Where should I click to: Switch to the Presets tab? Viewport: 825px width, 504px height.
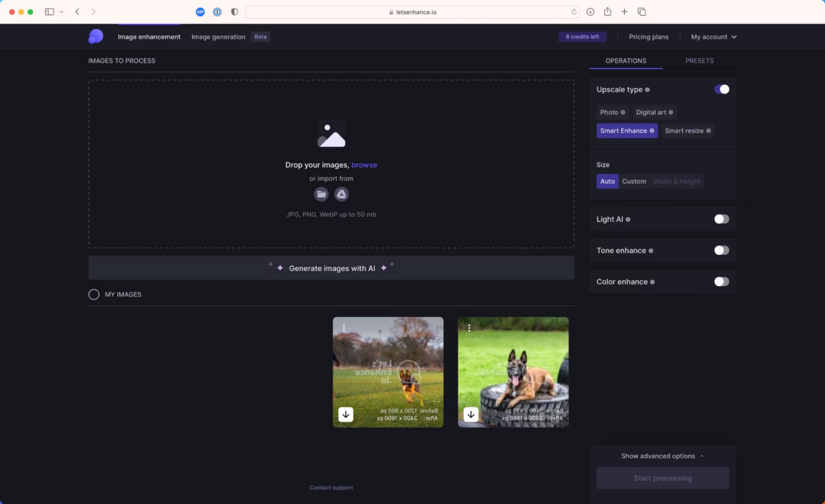click(x=699, y=61)
